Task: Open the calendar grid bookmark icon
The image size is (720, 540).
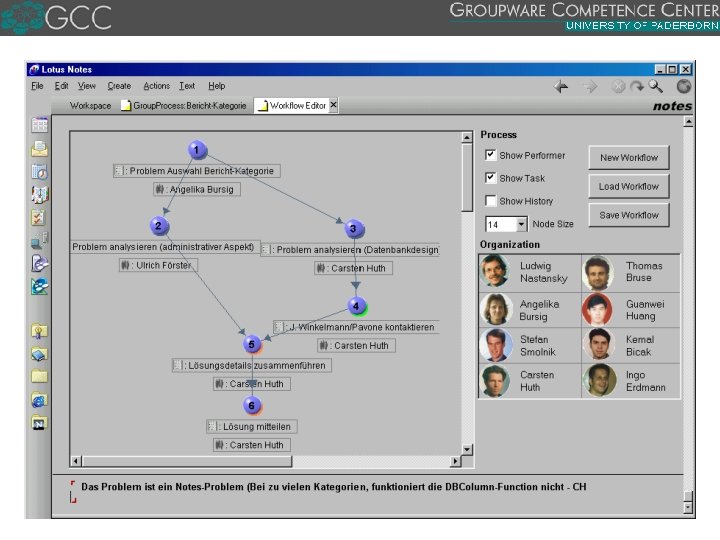Action: pos(39,124)
